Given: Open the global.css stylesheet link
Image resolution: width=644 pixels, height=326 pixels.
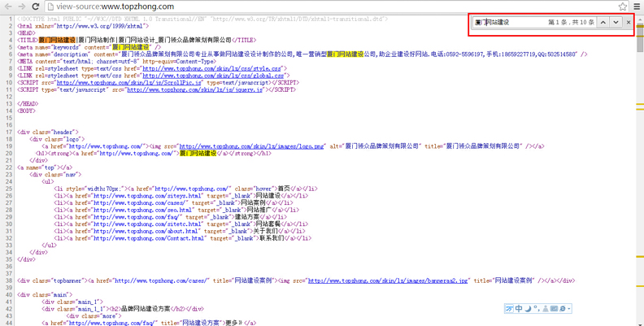Looking at the screenshot, I should point(213,76).
